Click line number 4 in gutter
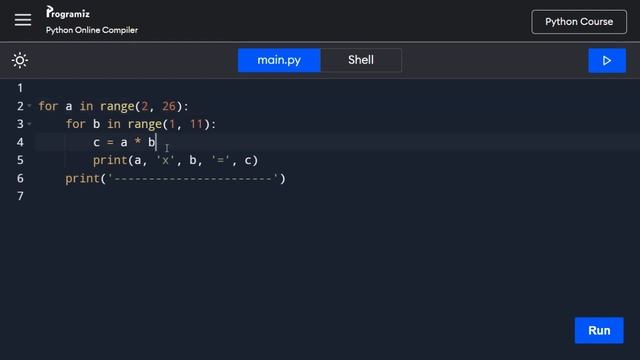This screenshot has height=360, width=640. tap(20, 142)
